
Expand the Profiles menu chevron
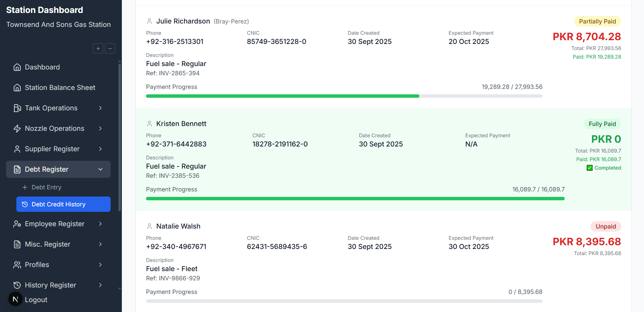100,265
